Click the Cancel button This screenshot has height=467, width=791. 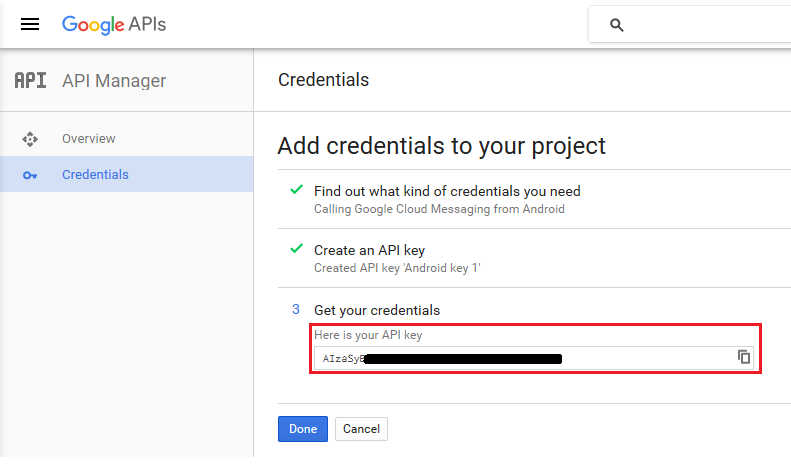361,429
